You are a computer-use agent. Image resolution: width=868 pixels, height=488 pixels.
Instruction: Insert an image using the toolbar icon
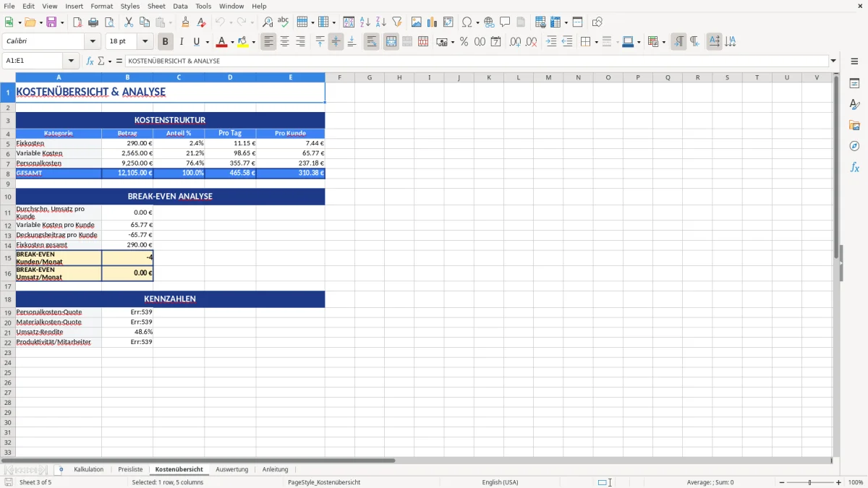point(417,22)
